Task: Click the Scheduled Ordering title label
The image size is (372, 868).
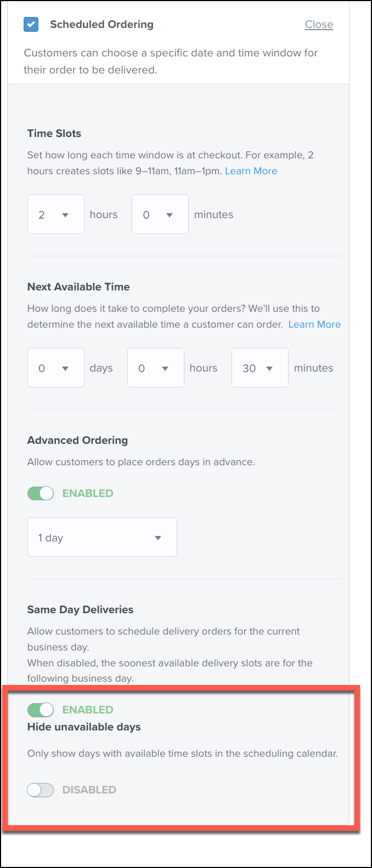Action: [x=102, y=25]
